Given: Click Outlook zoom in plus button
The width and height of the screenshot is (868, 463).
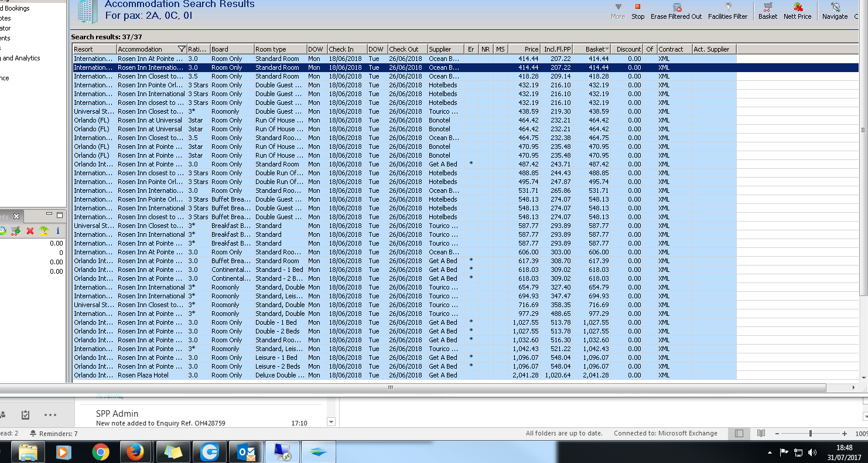Looking at the screenshot, I should (845, 434).
